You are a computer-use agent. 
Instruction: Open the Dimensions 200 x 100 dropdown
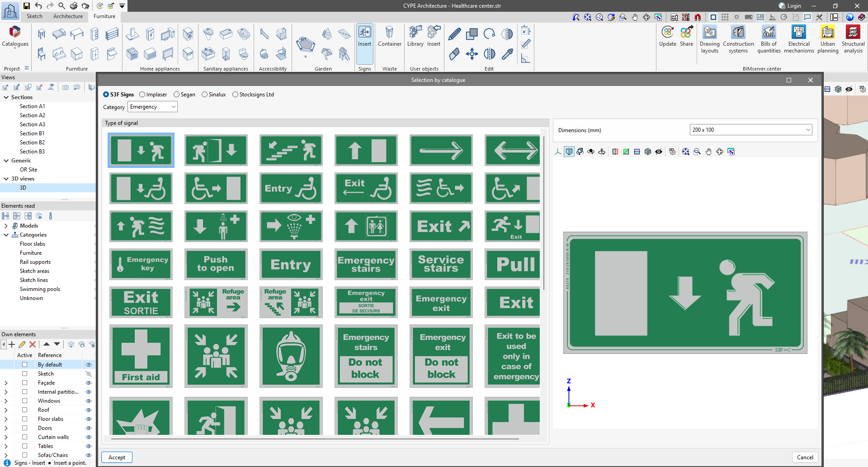click(750, 130)
